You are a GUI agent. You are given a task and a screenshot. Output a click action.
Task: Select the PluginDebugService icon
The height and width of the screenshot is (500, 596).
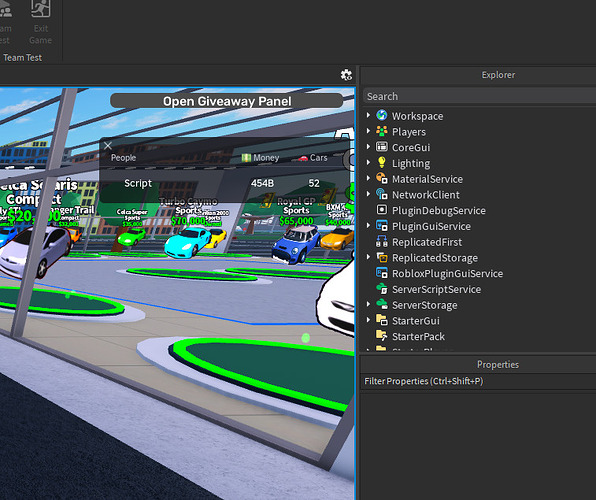coord(382,210)
